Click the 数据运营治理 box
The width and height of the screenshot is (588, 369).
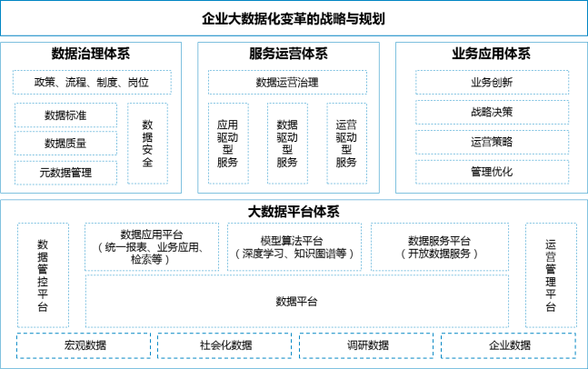pyautogui.click(x=287, y=82)
